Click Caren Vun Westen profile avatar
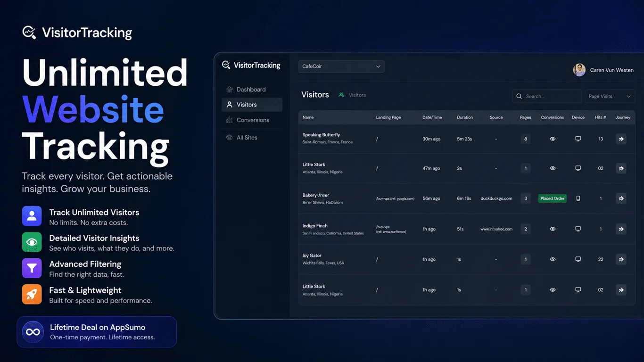The height and width of the screenshot is (362, 644). [579, 70]
